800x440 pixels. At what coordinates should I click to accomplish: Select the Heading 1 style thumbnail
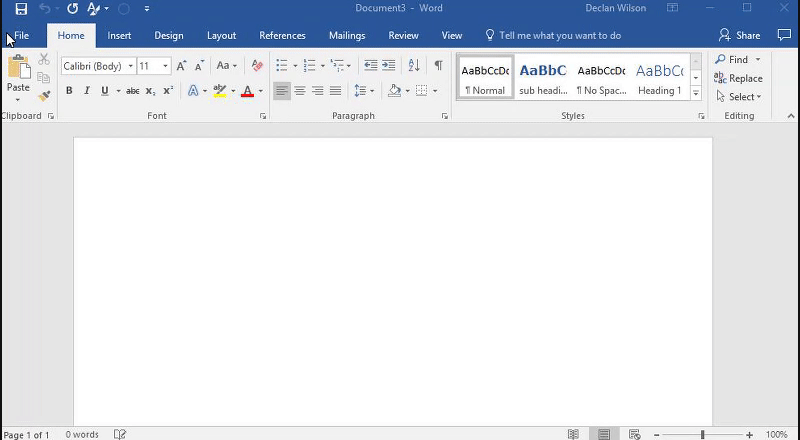659,78
